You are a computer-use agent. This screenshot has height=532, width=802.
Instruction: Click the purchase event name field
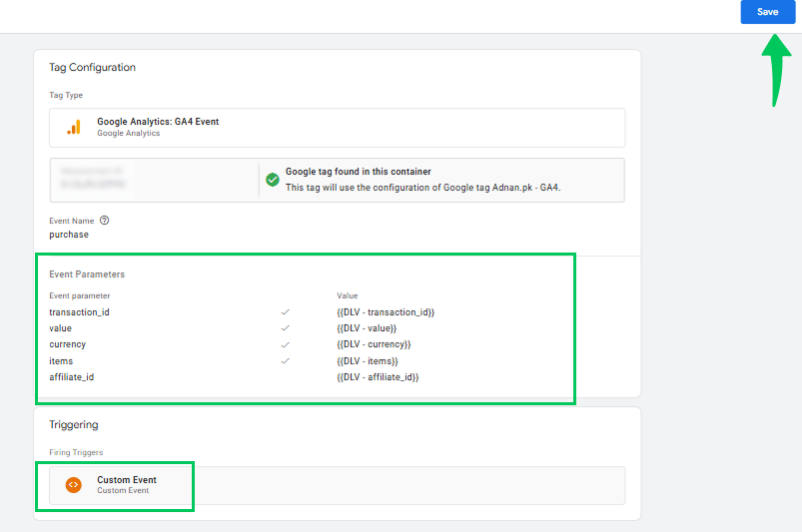pos(69,236)
